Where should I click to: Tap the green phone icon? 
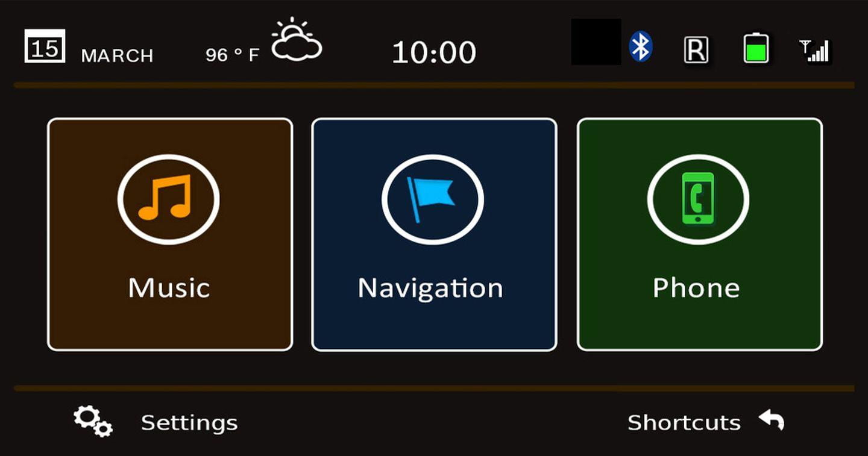coord(698,198)
